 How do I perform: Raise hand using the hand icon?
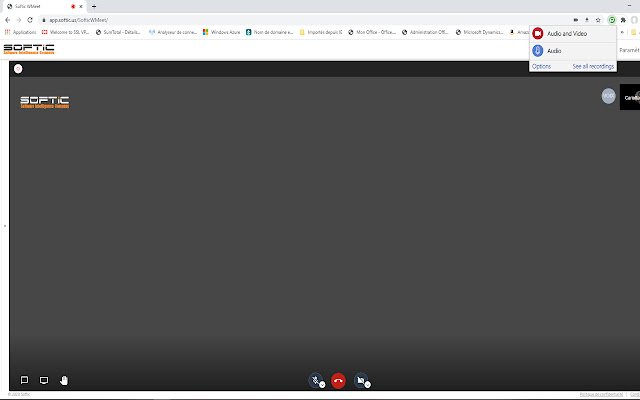(64, 380)
